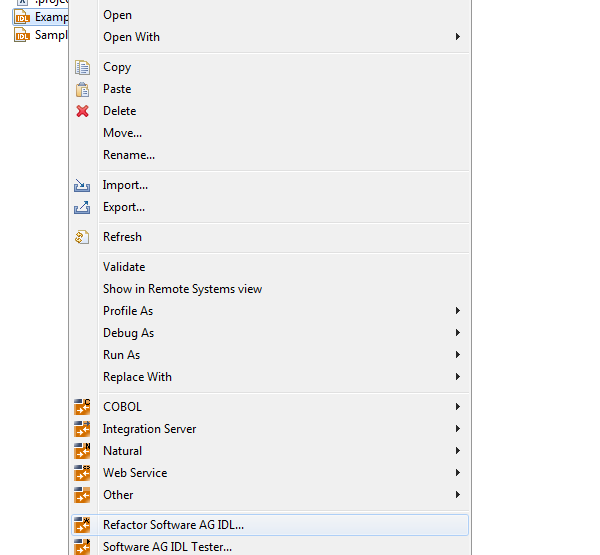Viewport: 600px width, 555px height.
Task: Select the Sample IDL file in tree
Action: pos(41,35)
